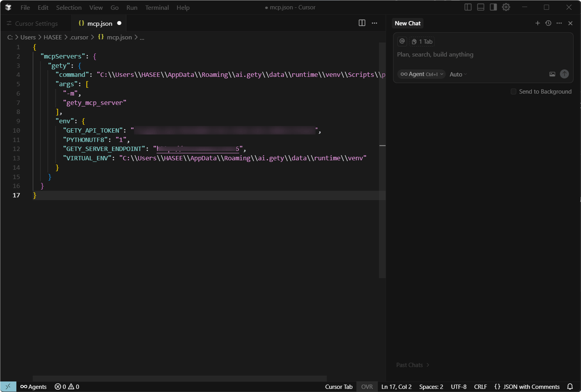Click "GETY_SERVER_ENDPOINT" key on line 12
The image size is (581, 392).
(104, 149)
